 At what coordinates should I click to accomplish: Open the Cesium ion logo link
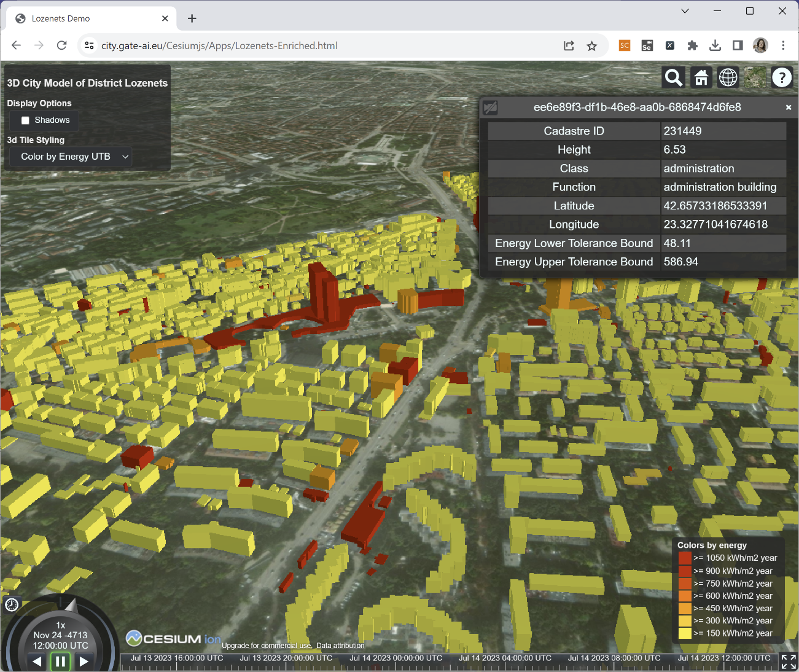point(173,639)
